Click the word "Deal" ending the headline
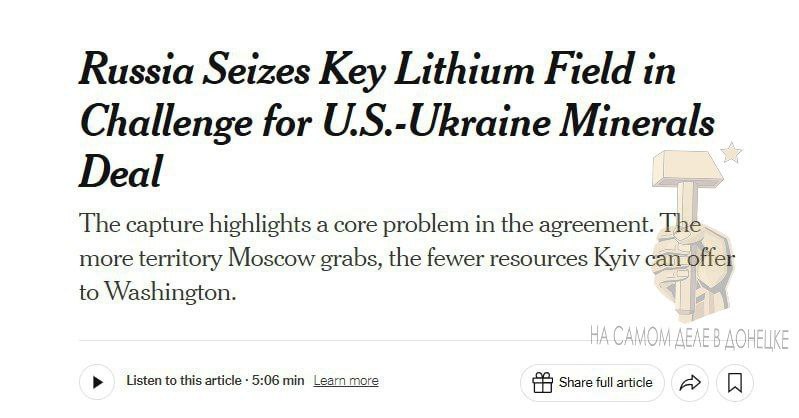This screenshot has height=418, width=799. pyautogui.click(x=121, y=171)
